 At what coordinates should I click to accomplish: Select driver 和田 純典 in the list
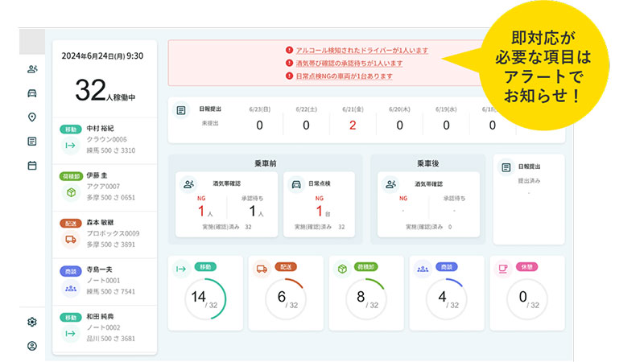105,329
